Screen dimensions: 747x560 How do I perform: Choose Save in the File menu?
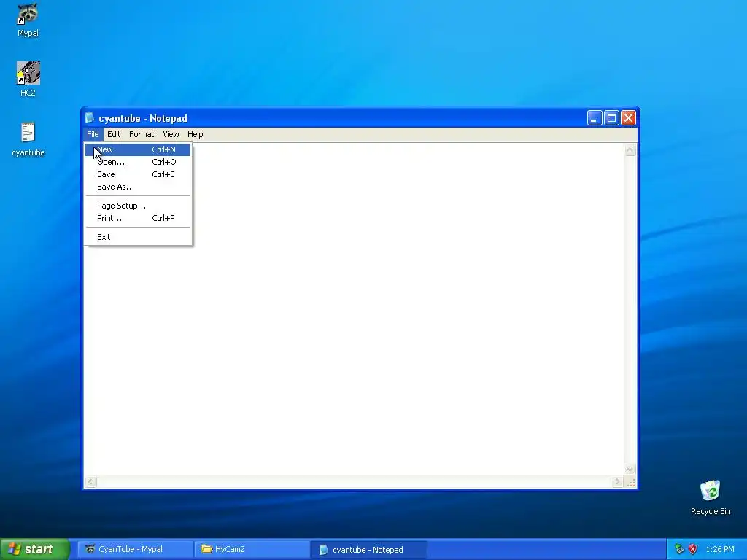138,174
